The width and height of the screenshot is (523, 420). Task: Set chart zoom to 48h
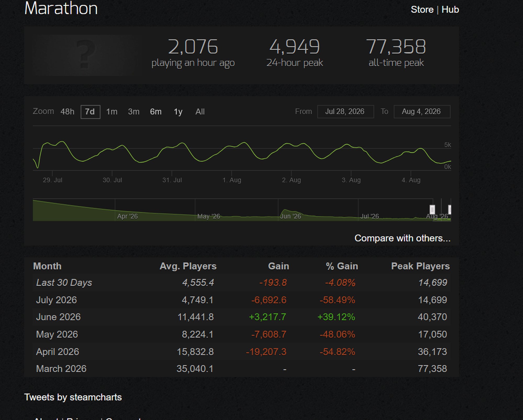[x=67, y=112]
